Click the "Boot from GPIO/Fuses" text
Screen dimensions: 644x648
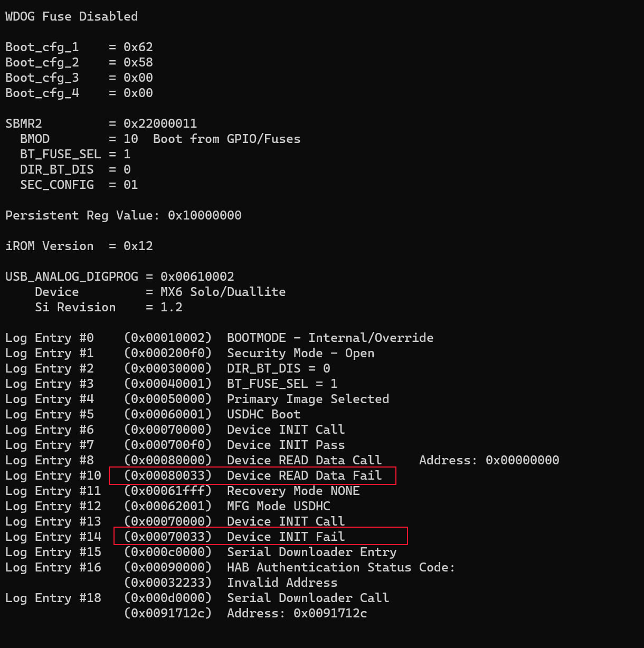click(x=226, y=139)
